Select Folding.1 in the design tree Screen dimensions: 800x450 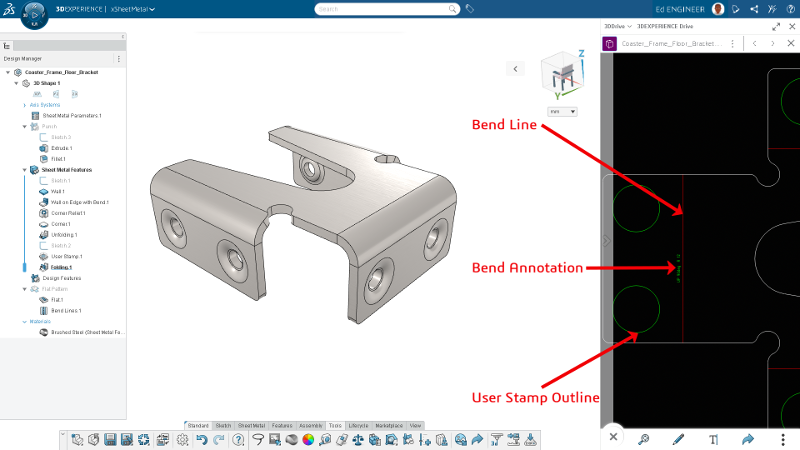point(62,267)
